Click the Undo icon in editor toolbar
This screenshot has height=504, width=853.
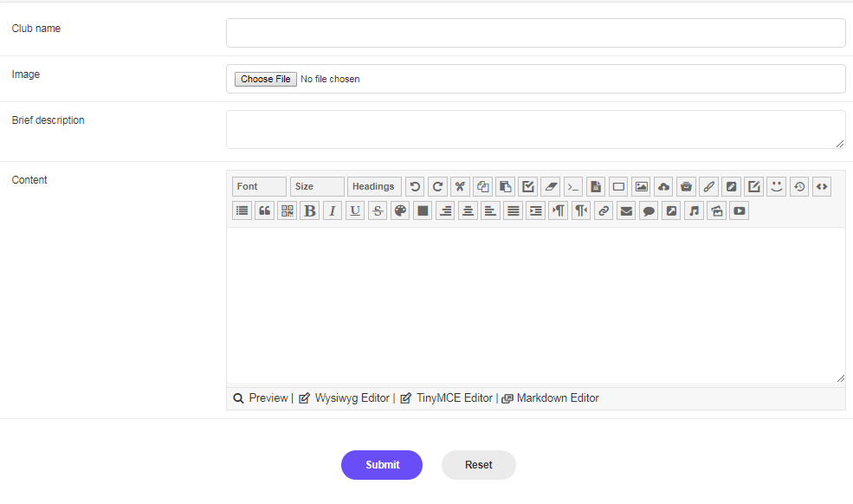pos(415,187)
